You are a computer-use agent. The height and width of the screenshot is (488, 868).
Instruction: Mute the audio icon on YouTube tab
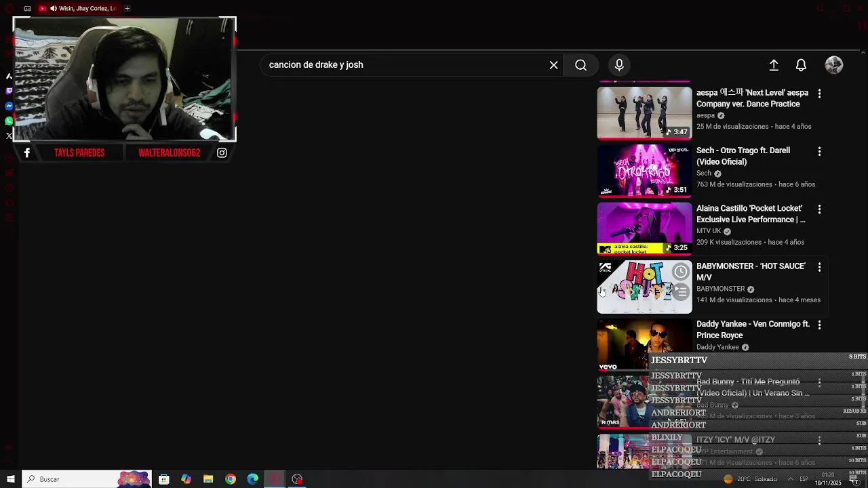[x=54, y=8]
